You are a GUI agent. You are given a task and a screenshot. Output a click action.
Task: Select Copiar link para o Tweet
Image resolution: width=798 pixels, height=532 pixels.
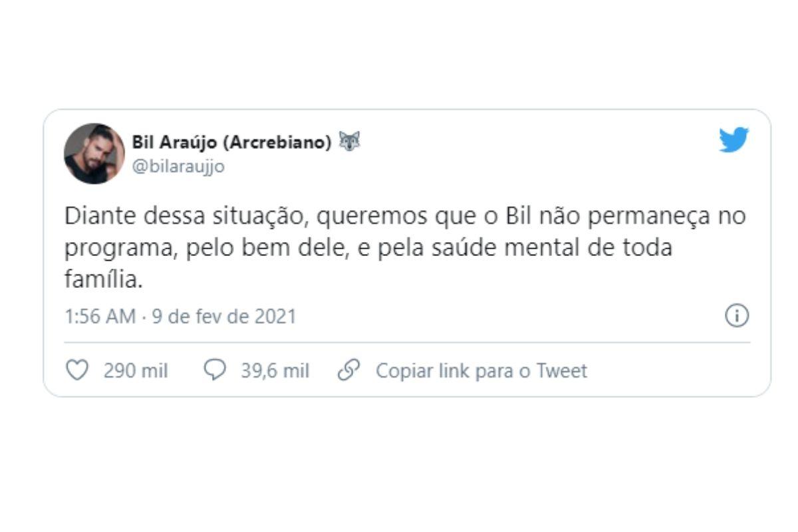point(481,371)
